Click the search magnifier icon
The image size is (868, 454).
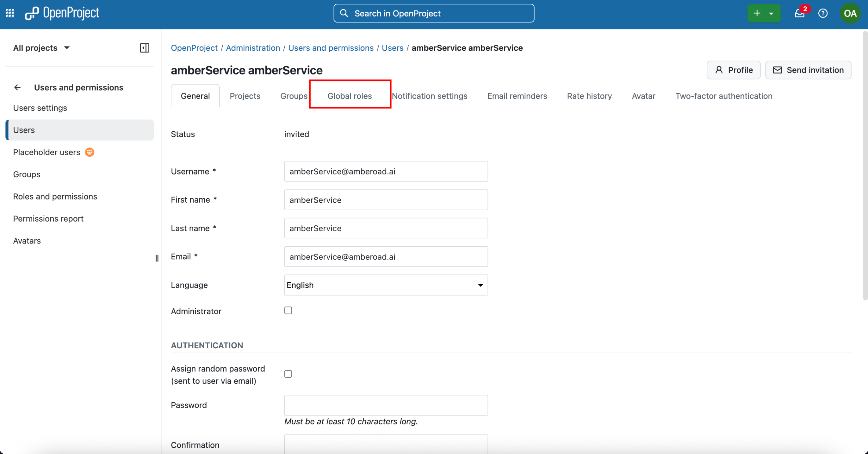[344, 13]
